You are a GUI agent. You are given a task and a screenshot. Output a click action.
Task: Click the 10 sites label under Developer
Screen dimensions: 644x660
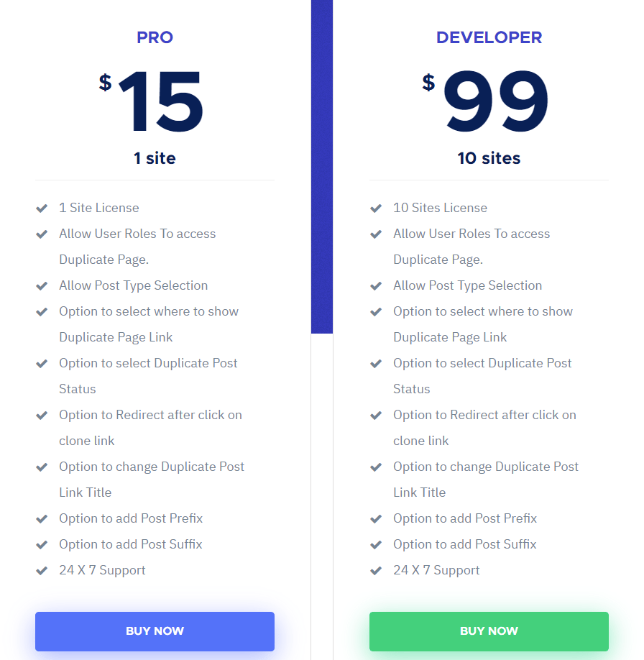point(489,158)
